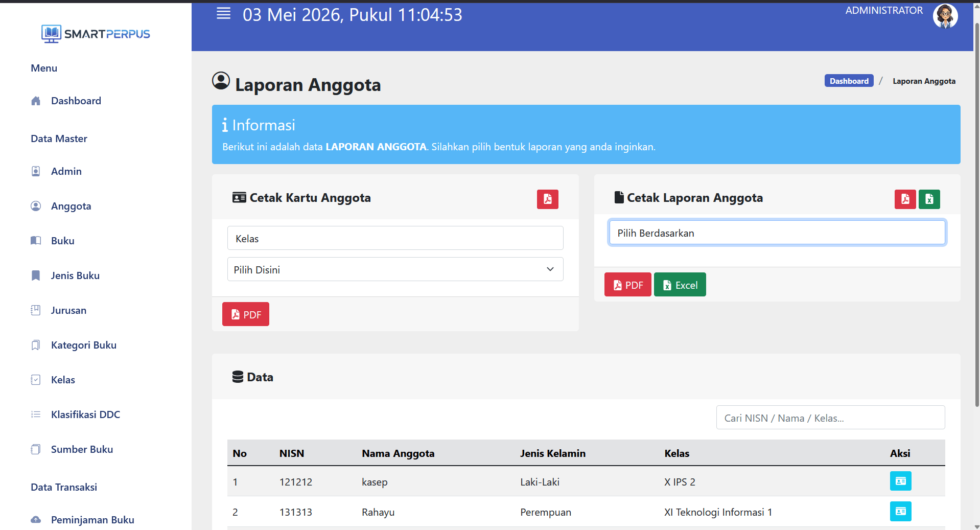Click the PDF button under Cetak Kartu Anggota
This screenshot has width=980, height=530.
[x=246, y=314]
